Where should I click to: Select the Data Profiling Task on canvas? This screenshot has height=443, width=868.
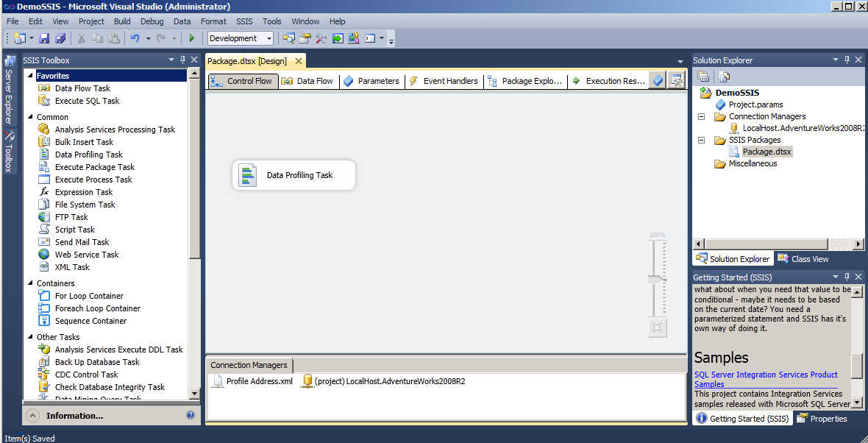click(x=294, y=175)
